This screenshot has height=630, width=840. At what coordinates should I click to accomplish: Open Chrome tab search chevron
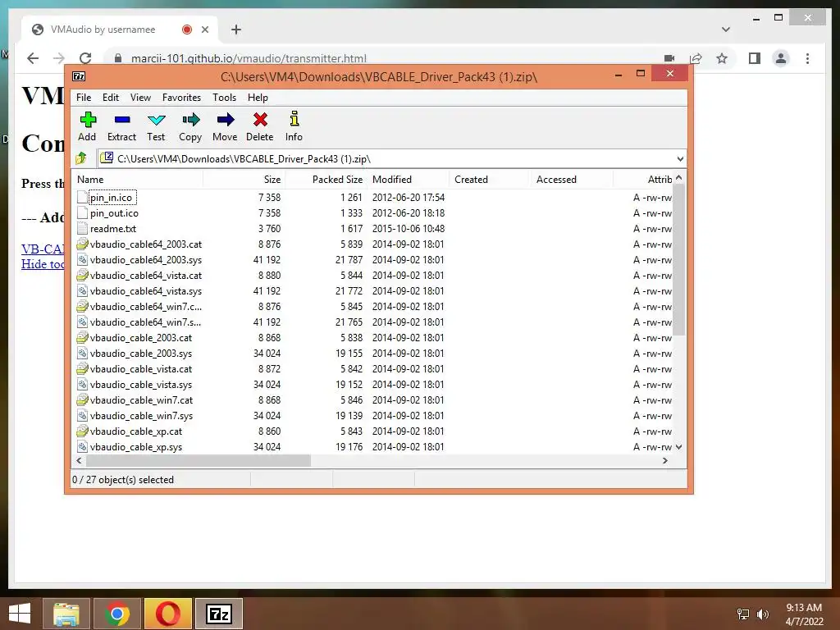(726, 30)
